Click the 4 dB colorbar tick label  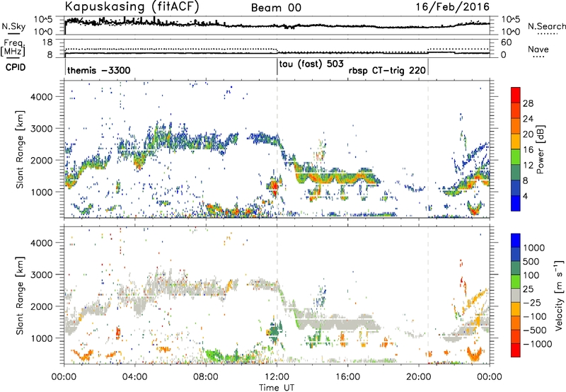[526, 196]
